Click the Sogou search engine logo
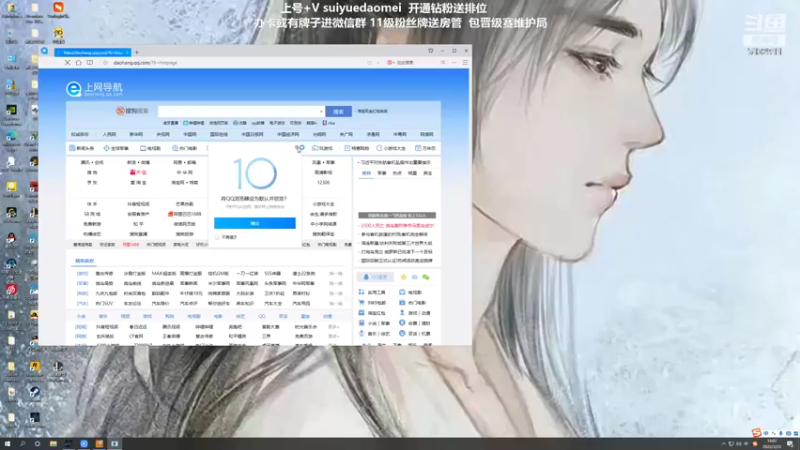This screenshot has width=800, height=450. tap(132, 111)
